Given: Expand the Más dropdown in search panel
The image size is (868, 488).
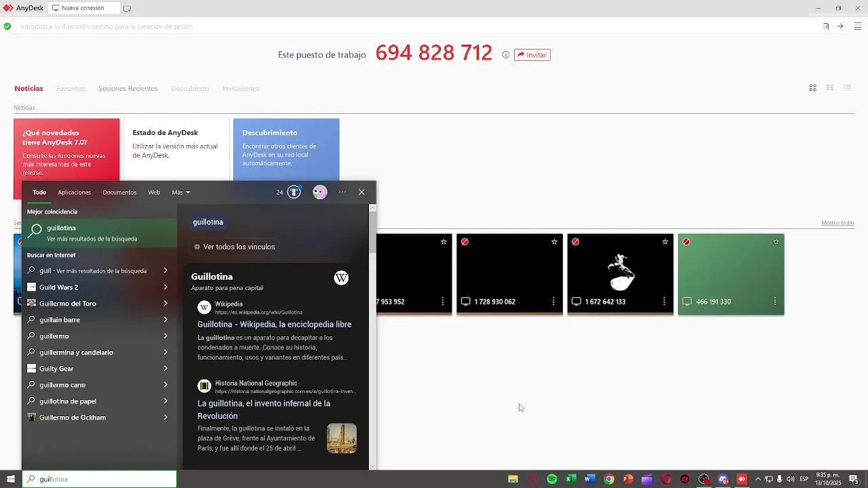Looking at the screenshot, I should click(180, 192).
